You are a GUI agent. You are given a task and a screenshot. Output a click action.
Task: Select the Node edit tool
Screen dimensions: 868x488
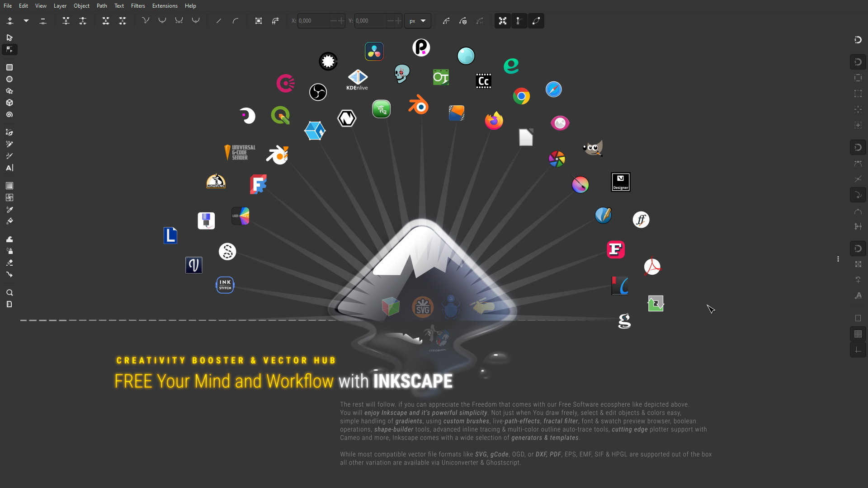(9, 49)
